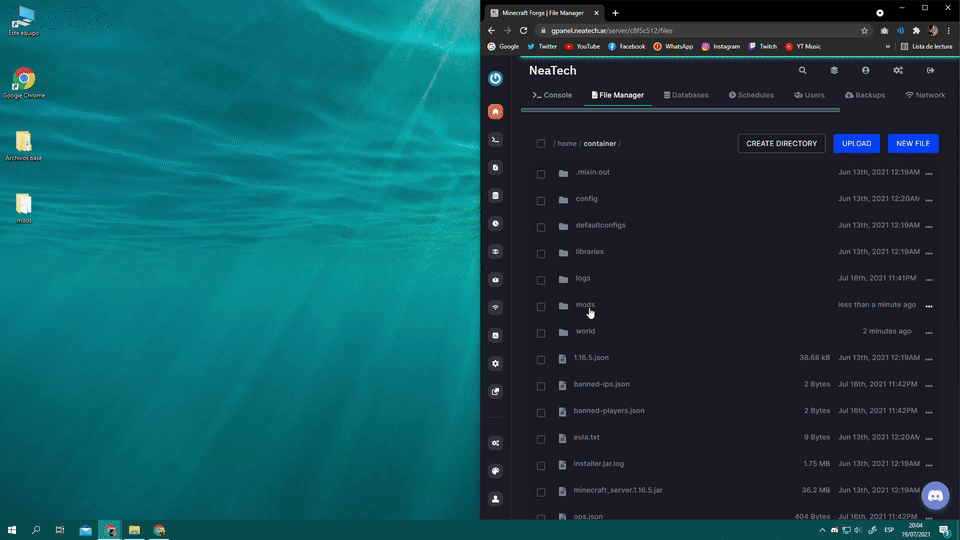This screenshot has height=540, width=960.
Task: Open the three-dot menu for the mods folder
Action: coord(929,306)
